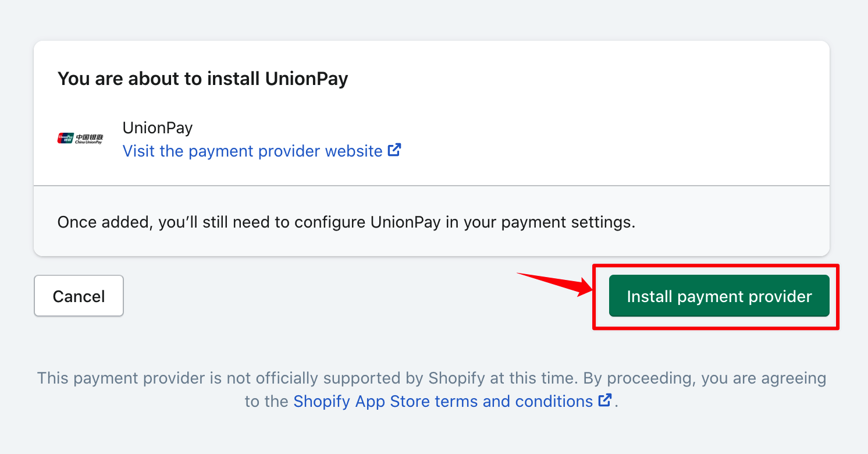The image size is (868, 454).
Task: Click the external link icon beside provider website link
Action: click(x=394, y=150)
